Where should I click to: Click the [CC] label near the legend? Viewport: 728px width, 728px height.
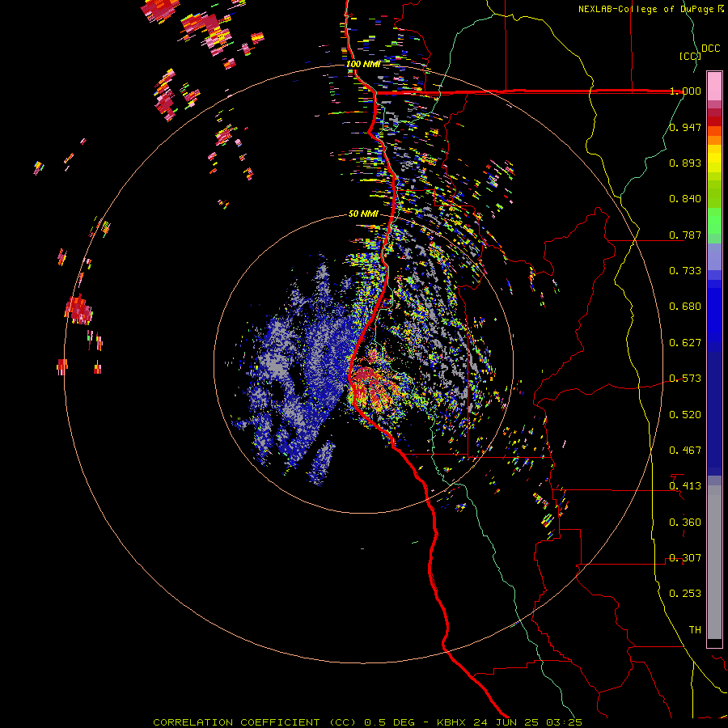click(690, 56)
